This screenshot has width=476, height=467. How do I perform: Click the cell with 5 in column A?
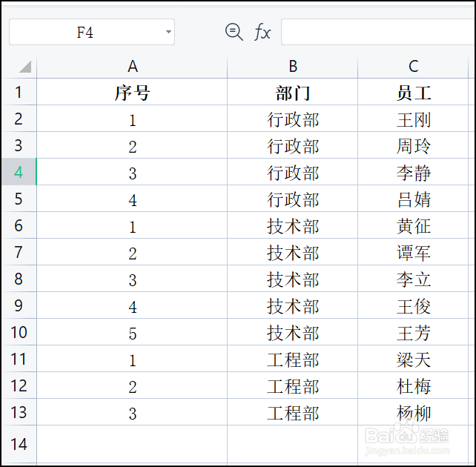133,333
